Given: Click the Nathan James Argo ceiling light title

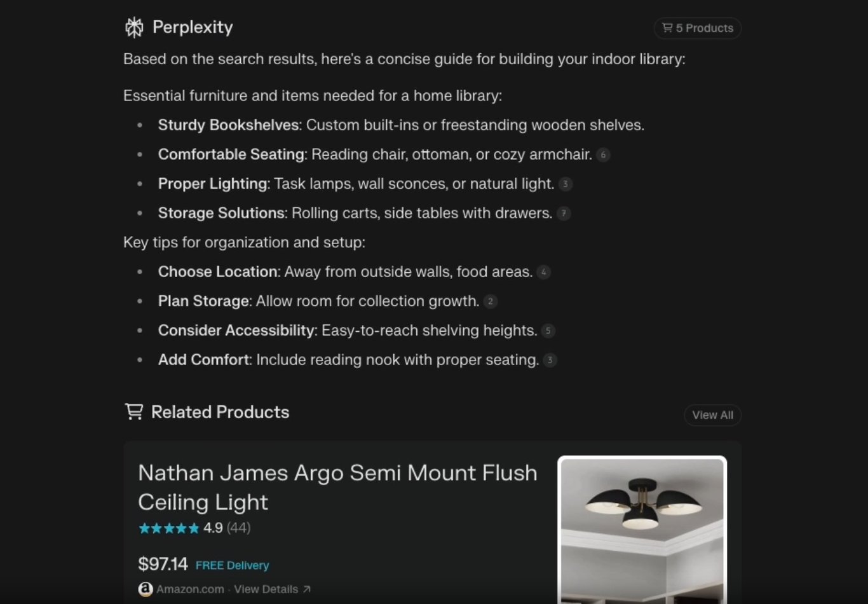Looking at the screenshot, I should point(337,487).
